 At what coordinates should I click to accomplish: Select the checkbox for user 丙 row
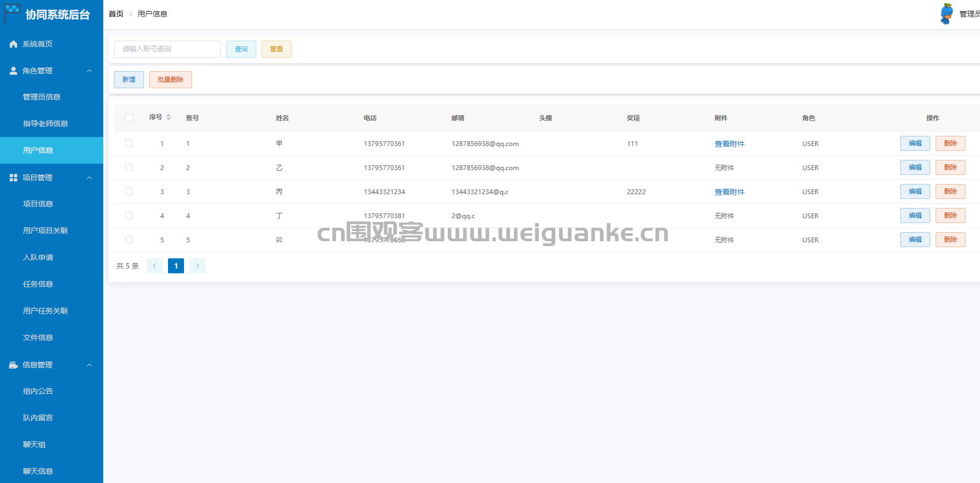click(129, 191)
